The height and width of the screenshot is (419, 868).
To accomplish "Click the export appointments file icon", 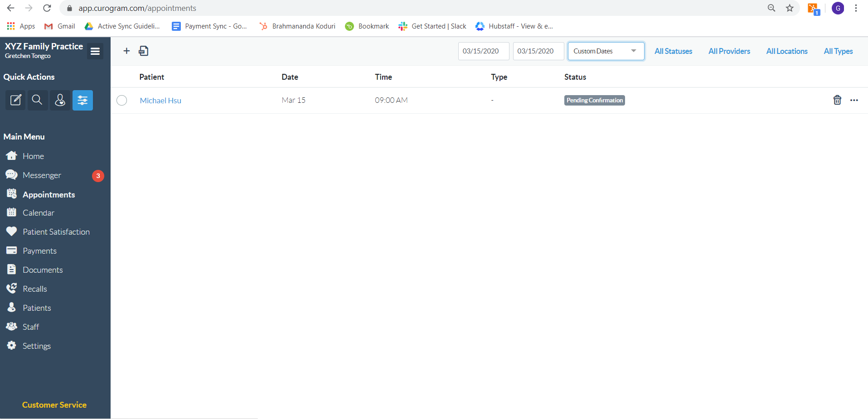I will click(143, 51).
